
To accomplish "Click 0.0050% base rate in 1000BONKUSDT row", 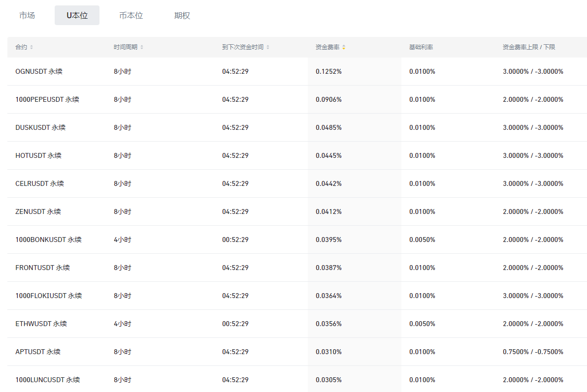I will tap(423, 240).
